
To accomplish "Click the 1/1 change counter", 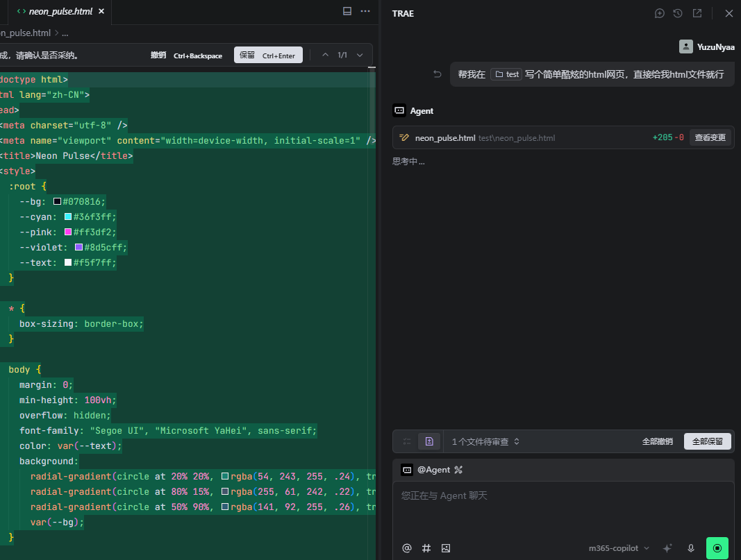I will (342, 56).
